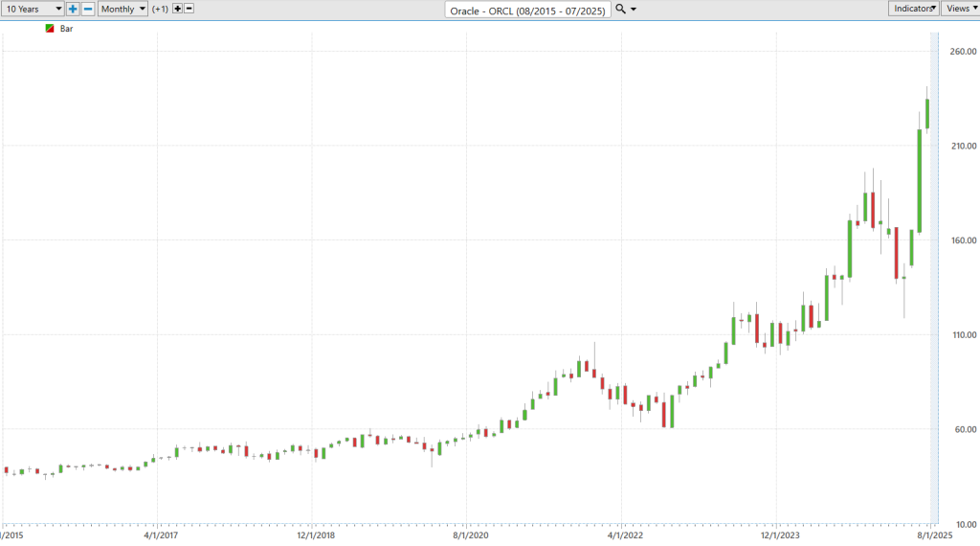Click the 8/1/2020 date axis label
The width and height of the screenshot is (980, 546).
pos(471,535)
